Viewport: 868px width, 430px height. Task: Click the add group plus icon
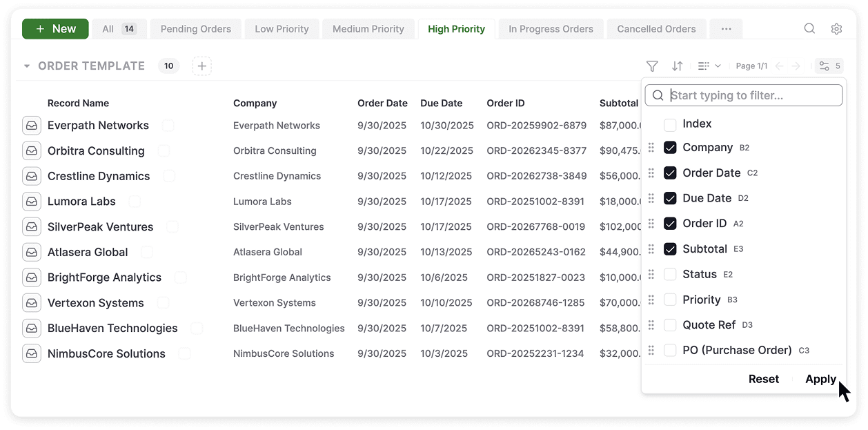201,66
